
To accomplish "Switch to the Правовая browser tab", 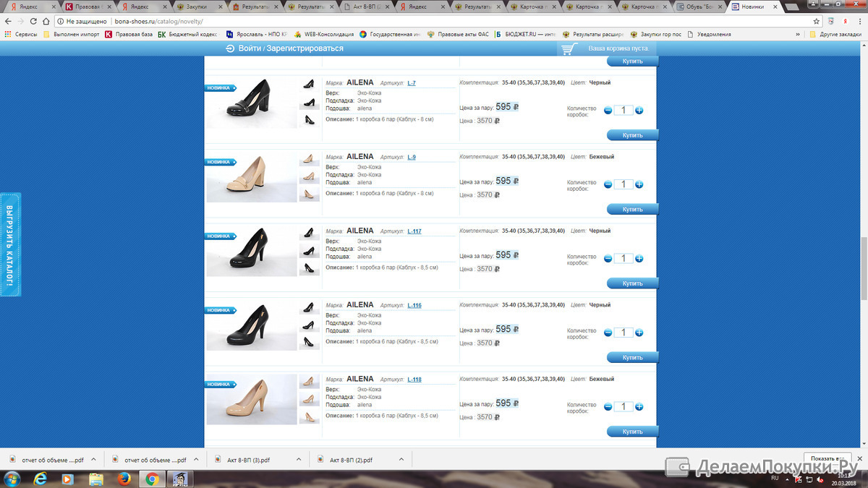I will (87, 7).
